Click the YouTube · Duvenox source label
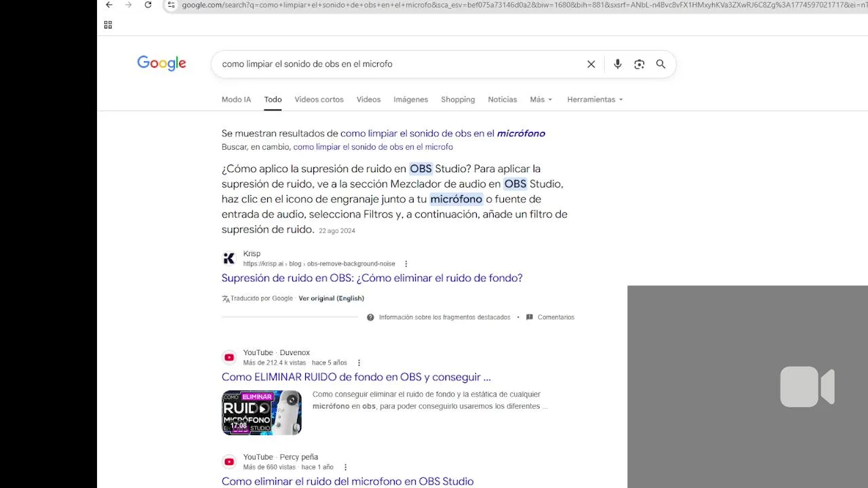Viewport: 868px width, 488px height. pyautogui.click(x=277, y=352)
